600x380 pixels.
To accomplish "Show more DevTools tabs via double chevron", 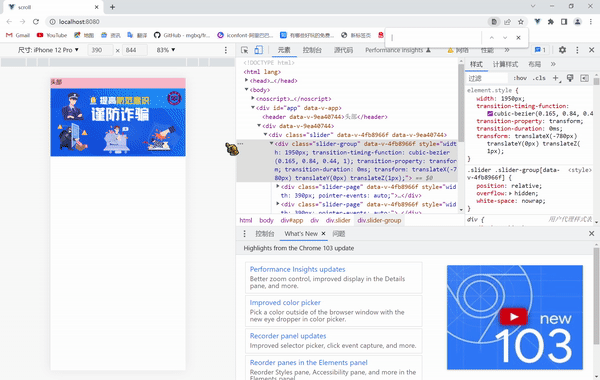I will coord(507,50).
